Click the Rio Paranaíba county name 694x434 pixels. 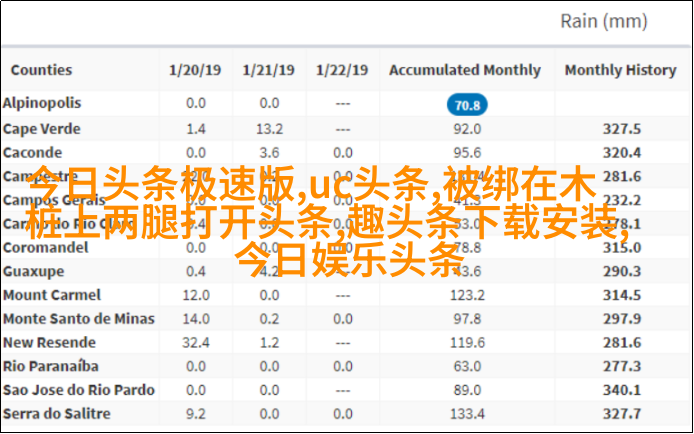pos(50,366)
